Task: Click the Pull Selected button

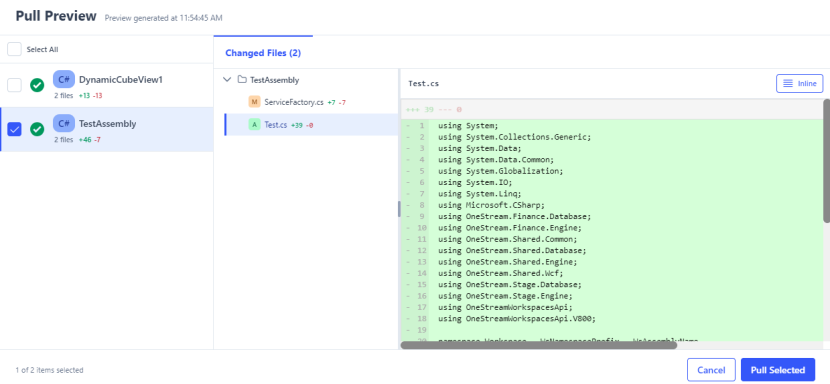Action: pos(778,370)
